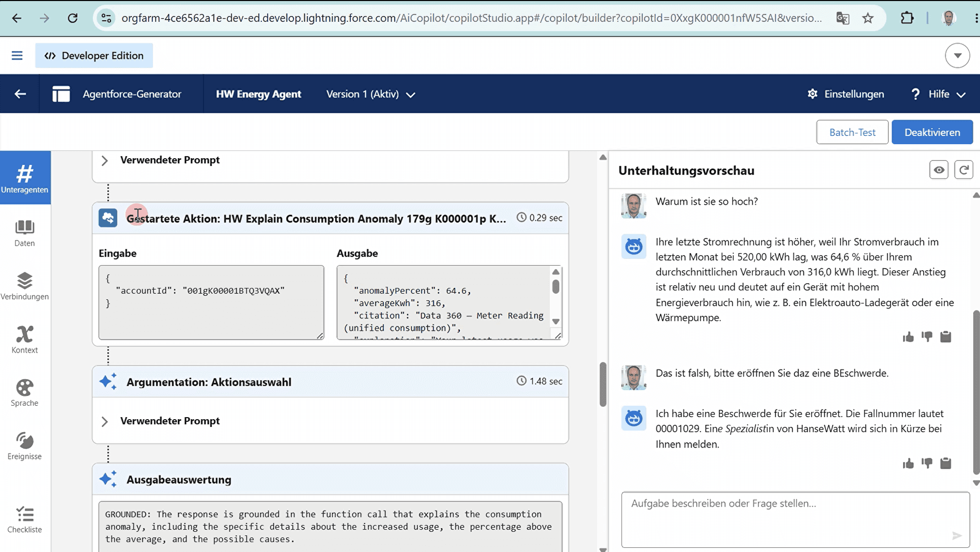Click the Developer Edition label
Viewport: 980px width, 552px height.
[x=94, y=55]
